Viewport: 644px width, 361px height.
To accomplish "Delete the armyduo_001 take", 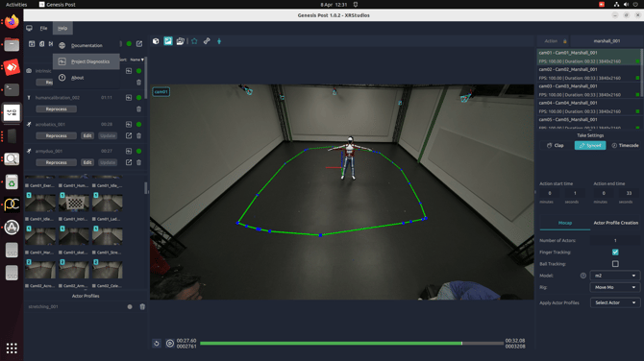I will tap(138, 162).
